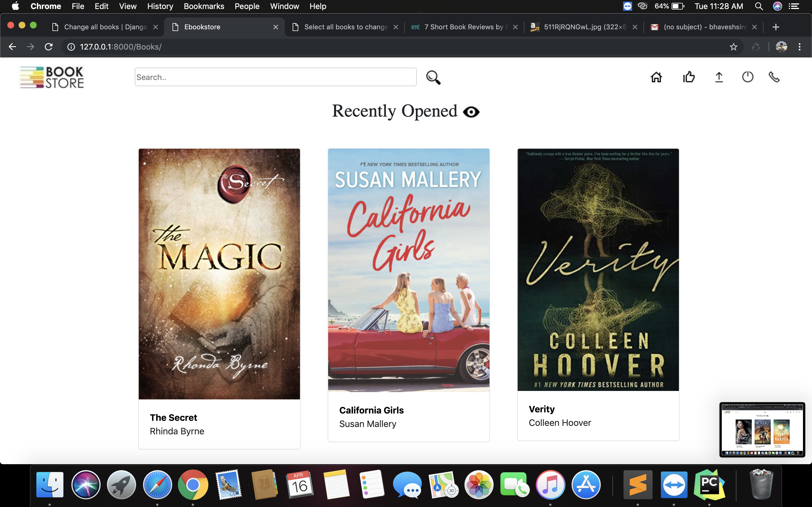Open the History menu
This screenshot has height=507, width=812.
[160, 6]
